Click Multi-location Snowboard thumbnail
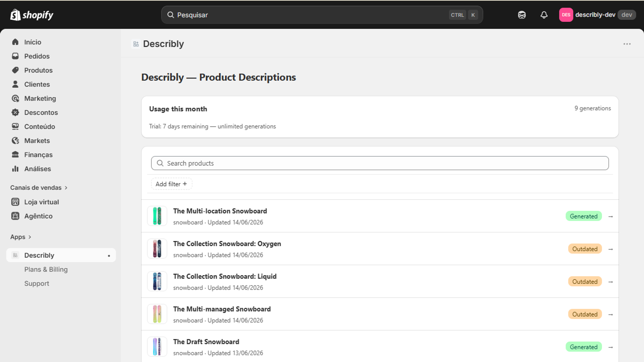644x362 pixels. click(157, 216)
